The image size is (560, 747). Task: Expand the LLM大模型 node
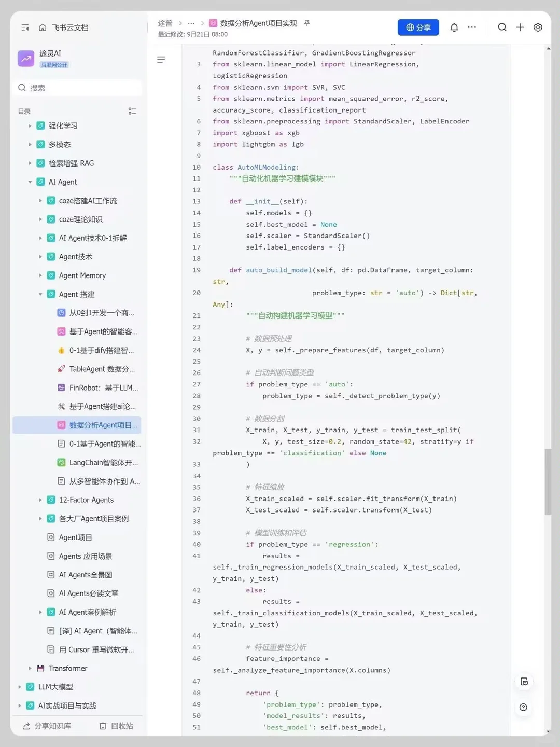pyautogui.click(x=20, y=687)
